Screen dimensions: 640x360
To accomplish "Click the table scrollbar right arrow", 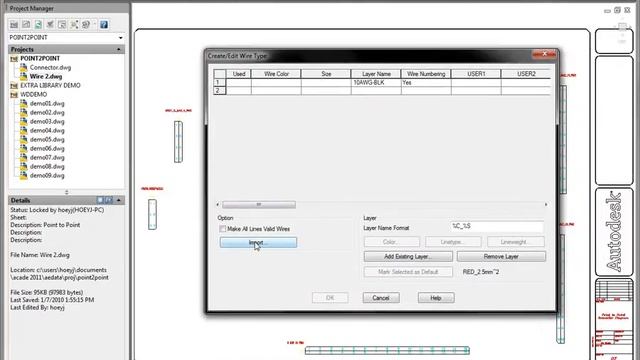I will pos(546,204).
